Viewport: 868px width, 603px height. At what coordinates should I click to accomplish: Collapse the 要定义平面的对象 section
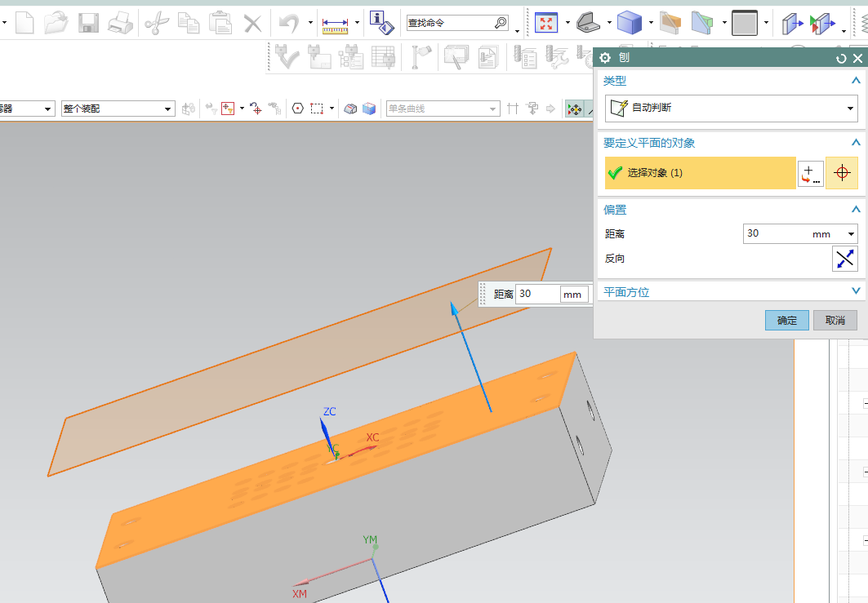pos(856,142)
